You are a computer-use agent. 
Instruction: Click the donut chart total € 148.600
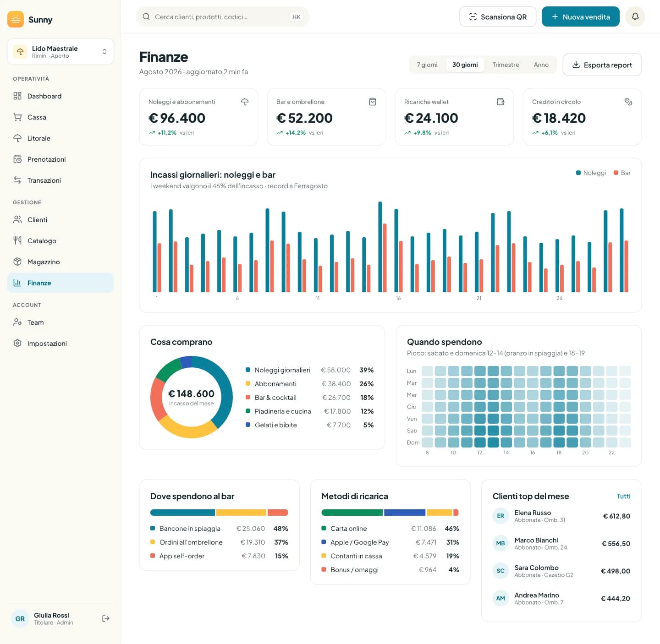tap(191, 393)
